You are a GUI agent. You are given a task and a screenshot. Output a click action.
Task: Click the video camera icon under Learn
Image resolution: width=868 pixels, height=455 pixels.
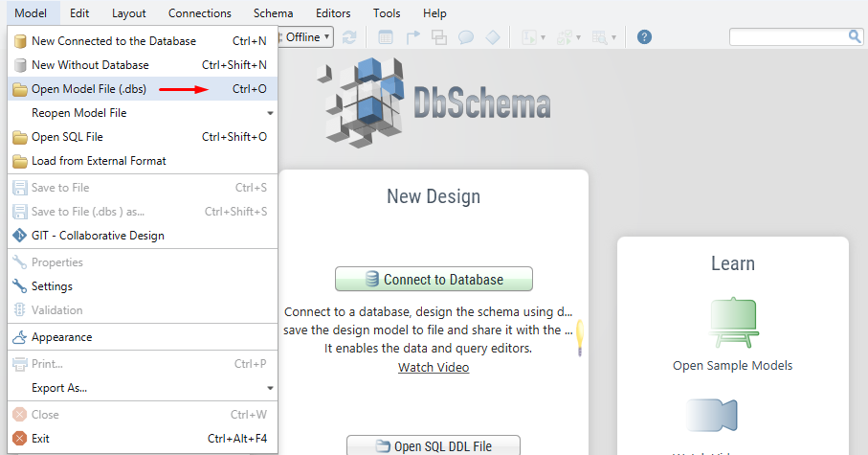712,415
